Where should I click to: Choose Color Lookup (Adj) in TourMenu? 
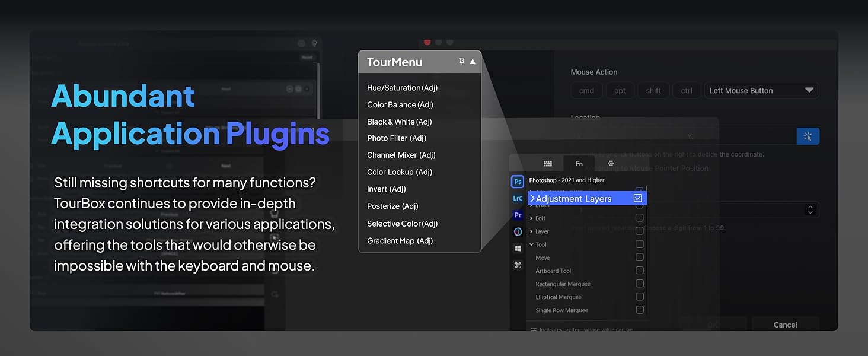coord(400,172)
